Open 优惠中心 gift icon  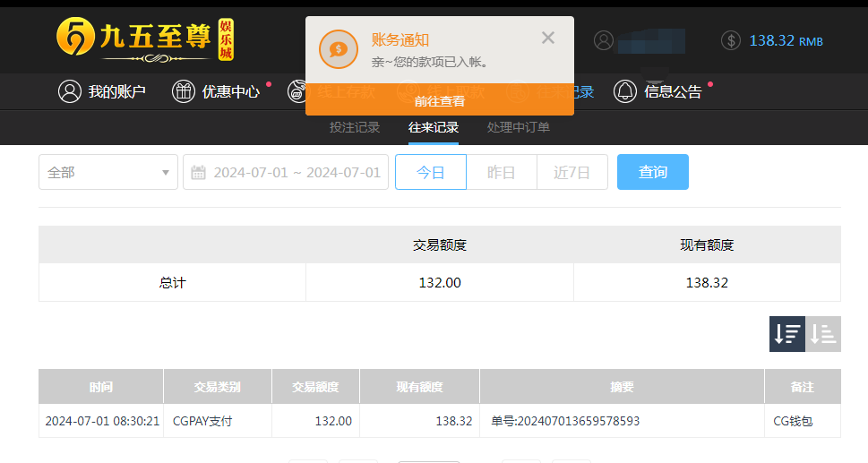(x=184, y=91)
